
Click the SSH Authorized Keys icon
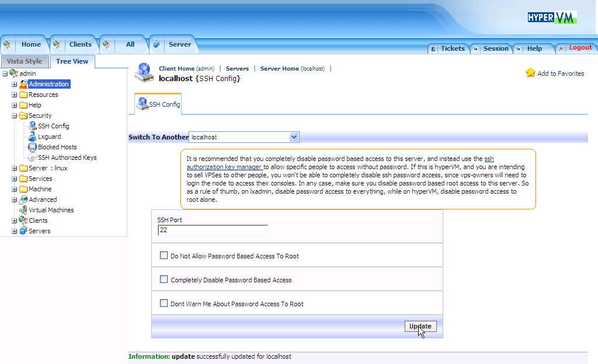(33, 157)
